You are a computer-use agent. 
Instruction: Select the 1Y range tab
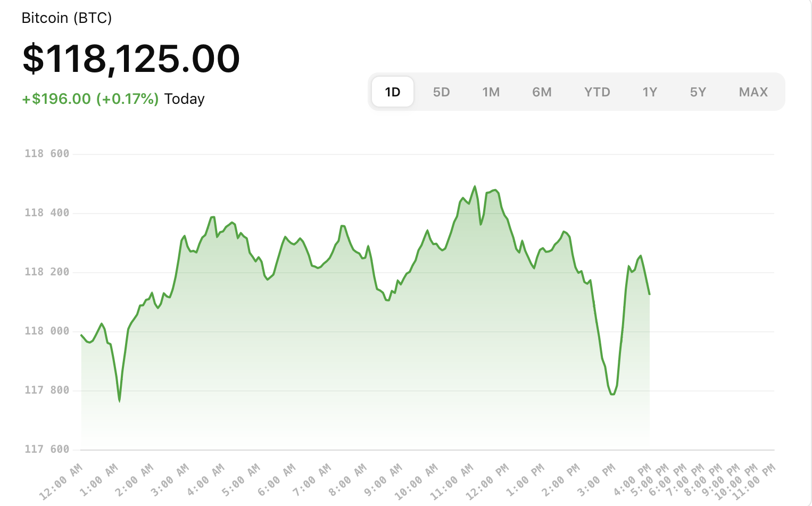[650, 92]
